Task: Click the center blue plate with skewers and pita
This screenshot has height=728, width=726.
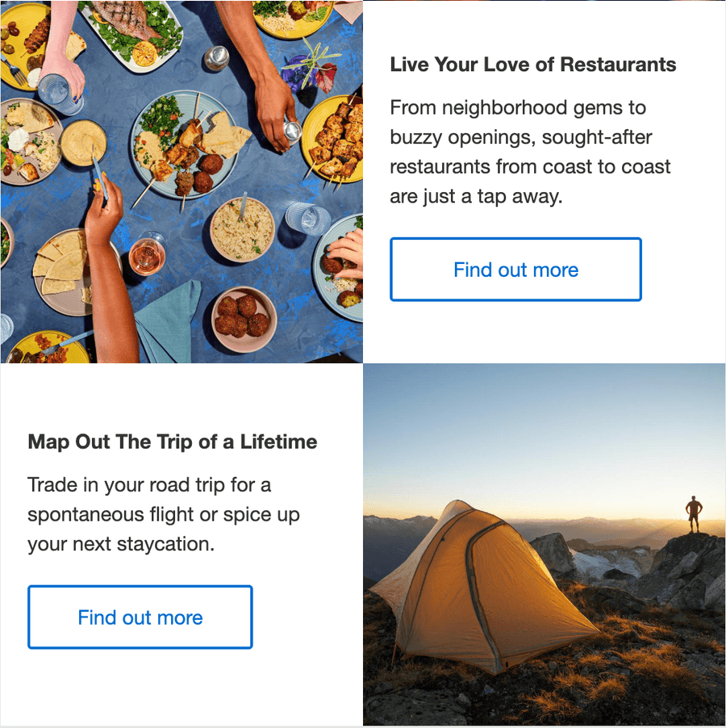Action: [x=184, y=144]
